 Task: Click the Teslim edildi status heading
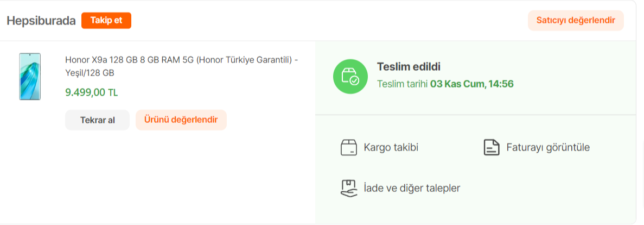(x=409, y=67)
